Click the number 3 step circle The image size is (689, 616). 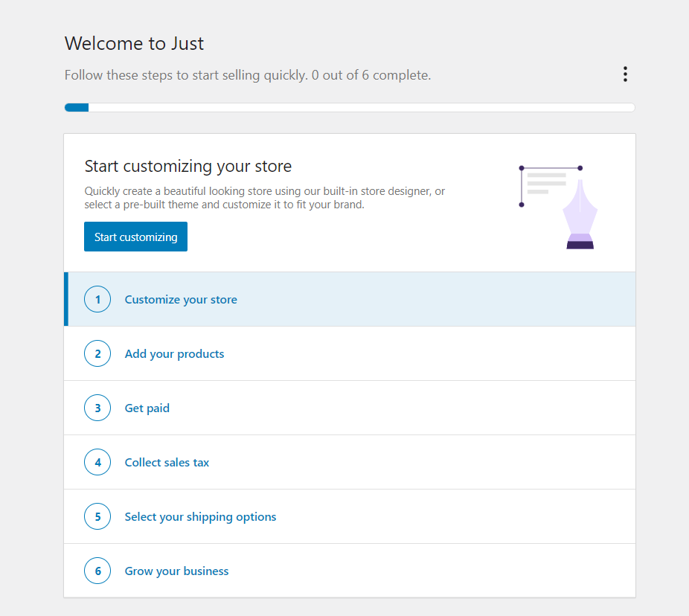97,408
